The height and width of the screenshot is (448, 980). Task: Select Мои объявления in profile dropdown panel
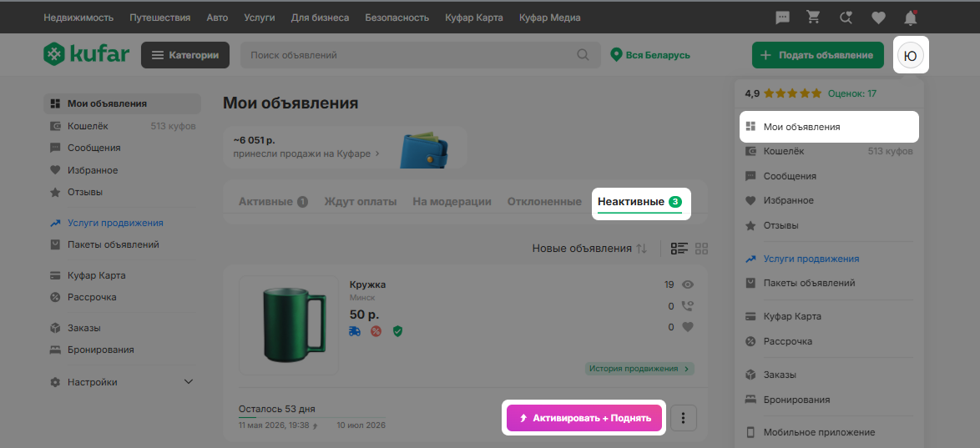(830, 127)
